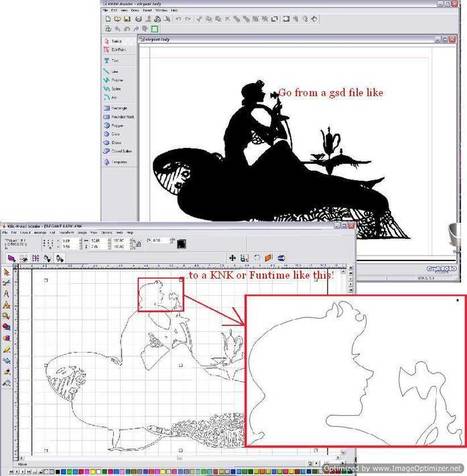Click the New document icon in RoboMaster toolbar
Viewport: 467px width, 476px height.
tap(108, 19)
